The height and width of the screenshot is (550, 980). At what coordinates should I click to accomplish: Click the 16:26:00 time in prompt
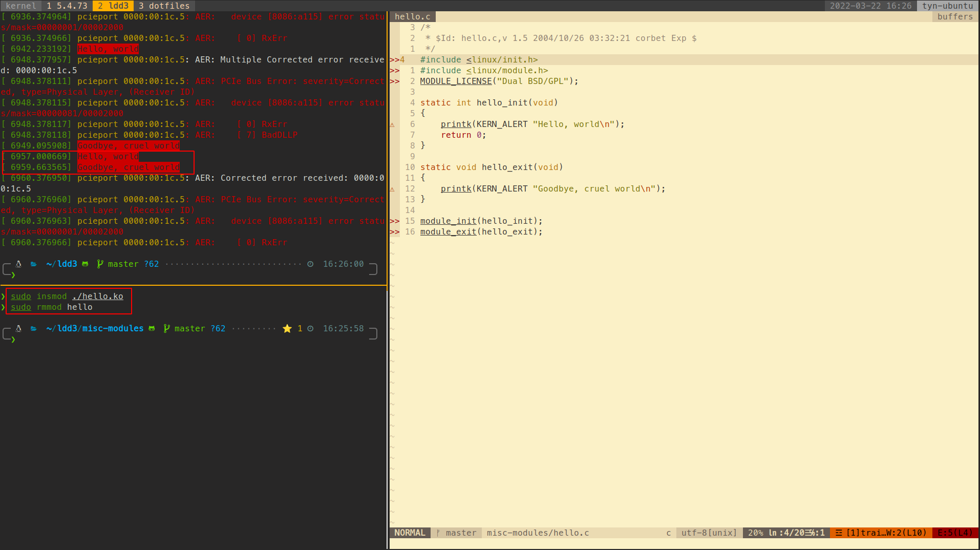tap(344, 264)
